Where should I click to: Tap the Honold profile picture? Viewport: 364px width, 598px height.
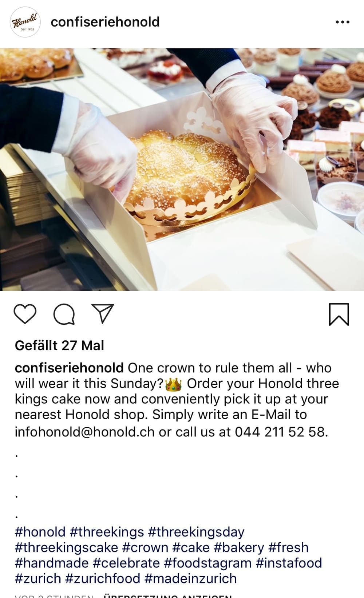(x=25, y=22)
